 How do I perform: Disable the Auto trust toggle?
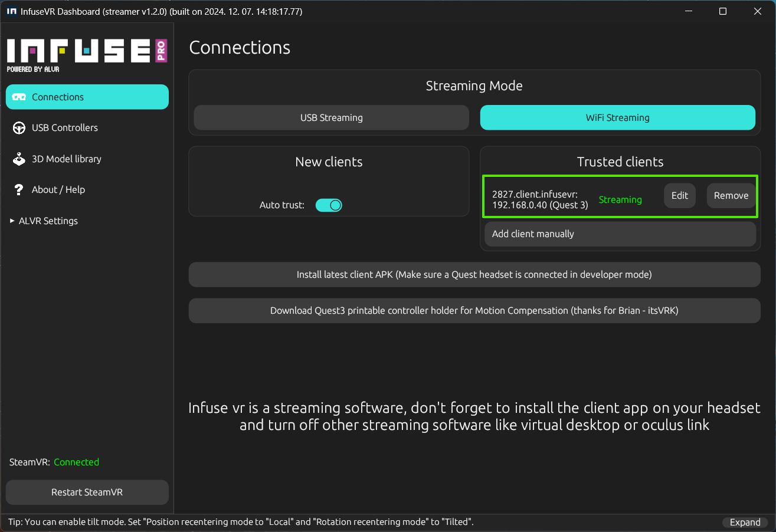click(329, 205)
